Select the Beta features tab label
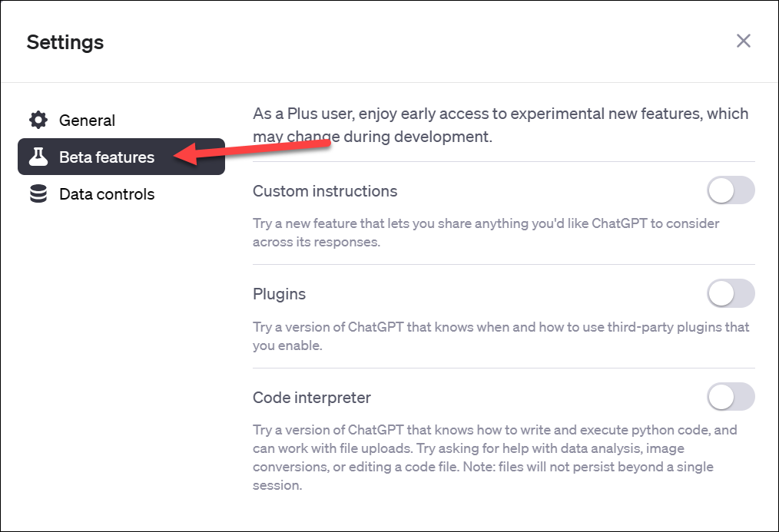The height and width of the screenshot is (532, 779). (107, 157)
